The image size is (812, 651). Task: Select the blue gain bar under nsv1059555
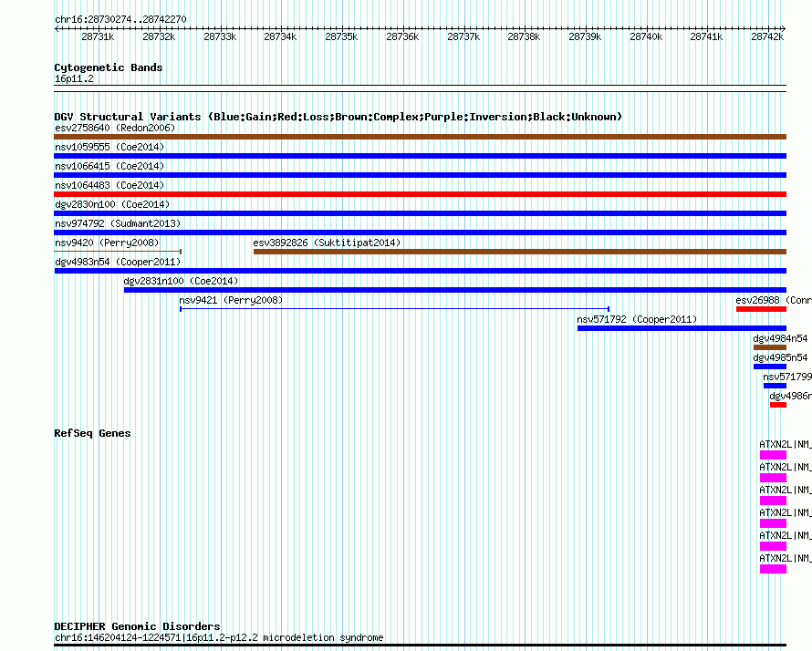point(420,156)
